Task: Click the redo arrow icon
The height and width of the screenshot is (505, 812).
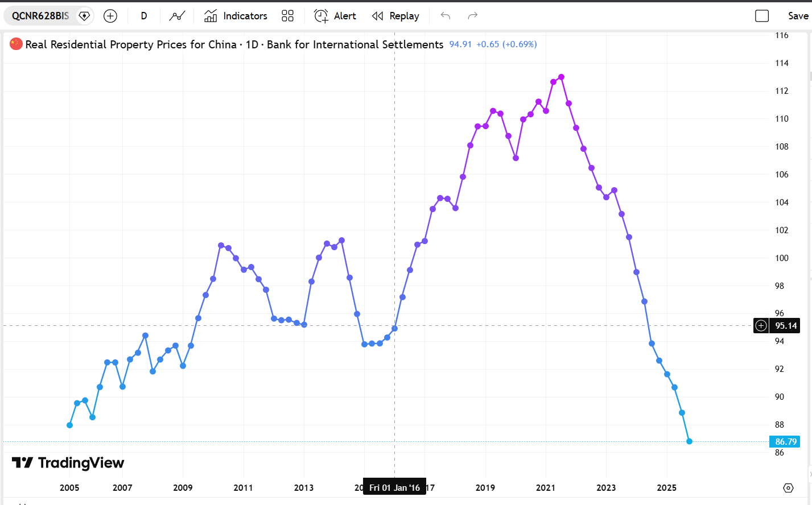Action: point(472,16)
